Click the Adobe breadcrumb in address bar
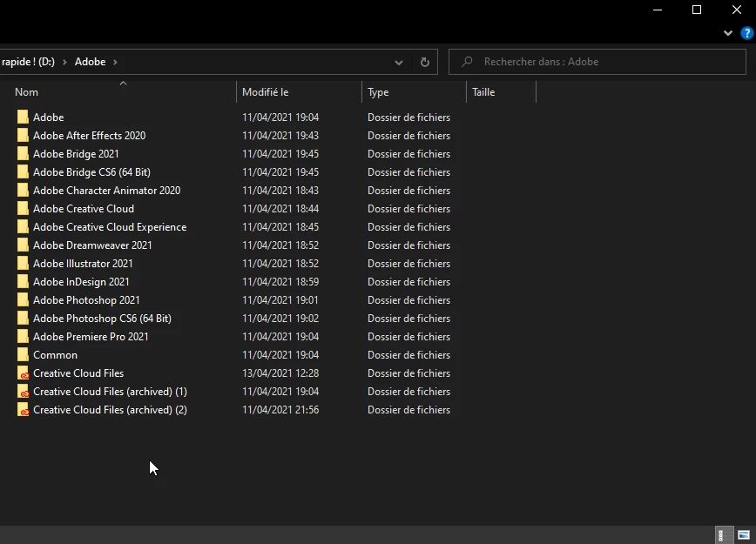756x544 pixels. click(x=91, y=62)
